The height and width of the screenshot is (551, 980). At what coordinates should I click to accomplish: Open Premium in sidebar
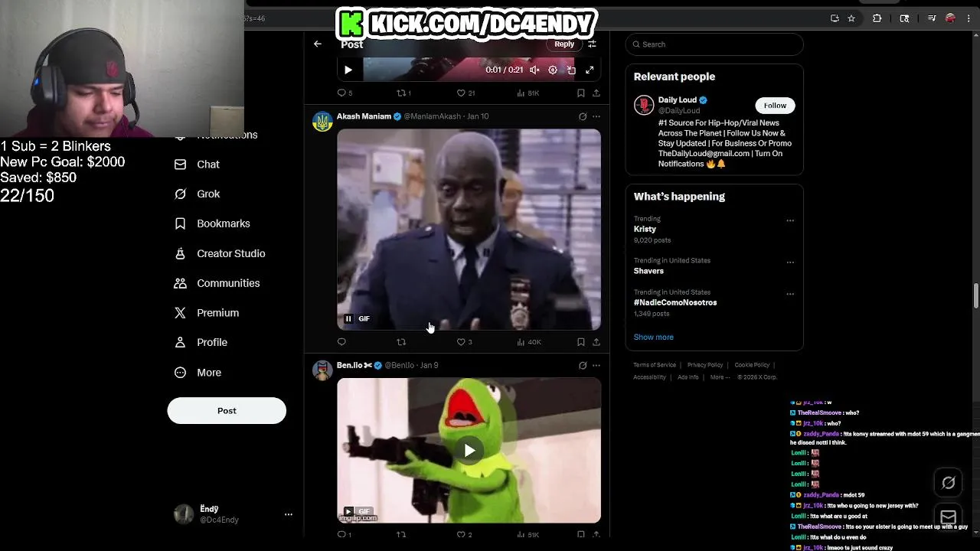[x=207, y=312]
